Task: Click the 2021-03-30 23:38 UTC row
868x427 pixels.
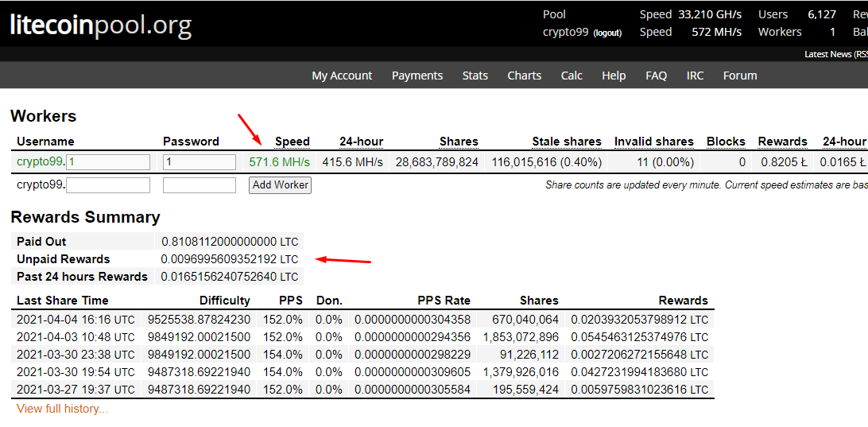Action: 362,355
